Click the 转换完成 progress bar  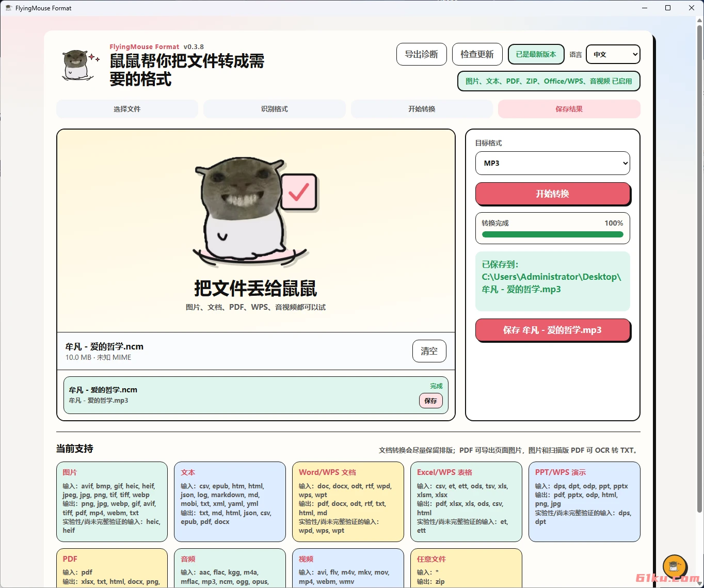[553, 234]
